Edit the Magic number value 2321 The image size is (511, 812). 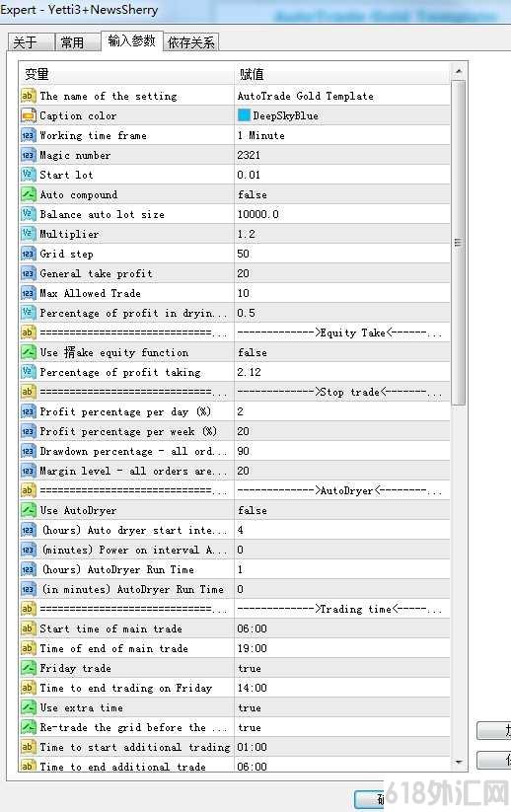tap(342, 155)
